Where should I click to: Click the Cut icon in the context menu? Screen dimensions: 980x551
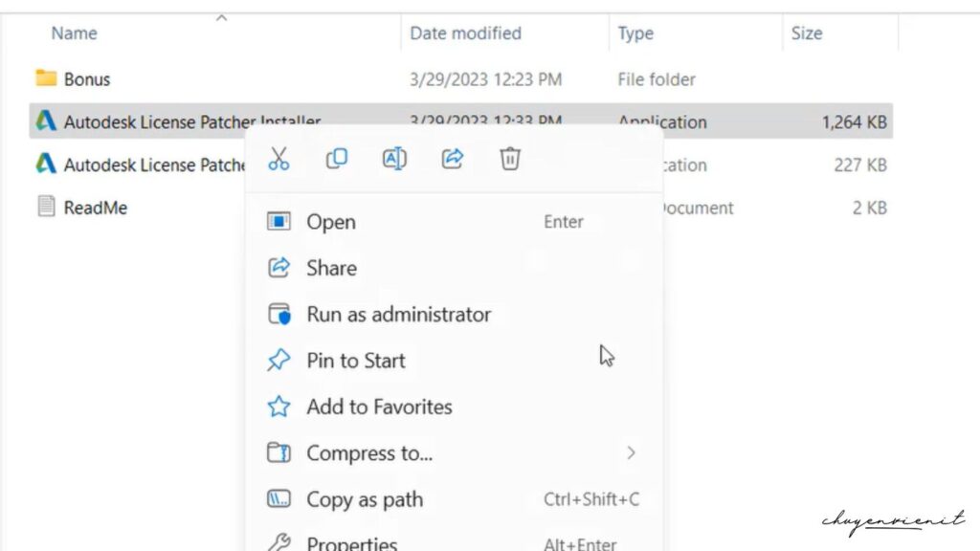click(x=279, y=159)
